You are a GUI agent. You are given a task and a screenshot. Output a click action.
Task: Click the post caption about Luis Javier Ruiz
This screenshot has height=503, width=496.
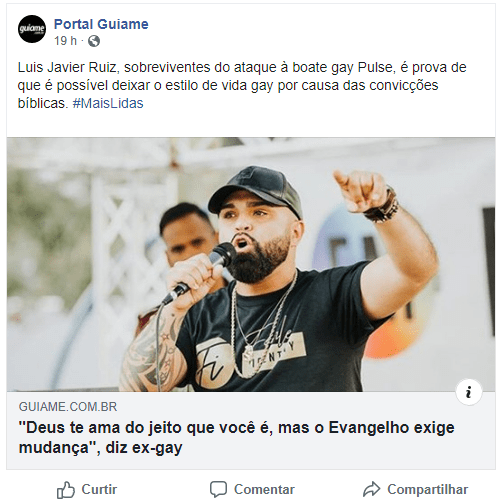(242, 85)
